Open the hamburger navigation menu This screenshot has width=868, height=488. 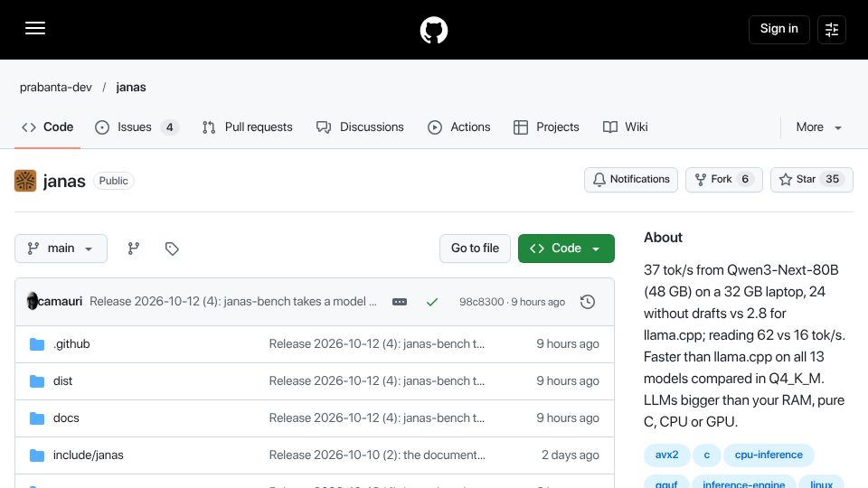pos(35,28)
